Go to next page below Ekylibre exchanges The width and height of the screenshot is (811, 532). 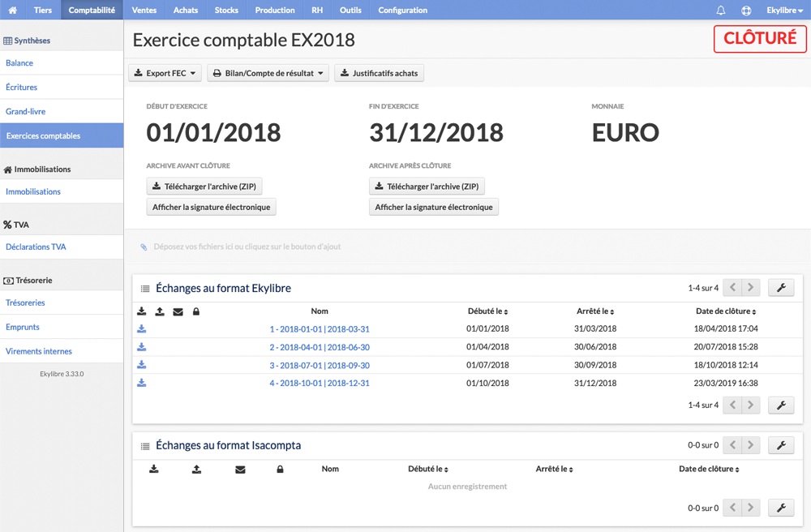click(750, 405)
